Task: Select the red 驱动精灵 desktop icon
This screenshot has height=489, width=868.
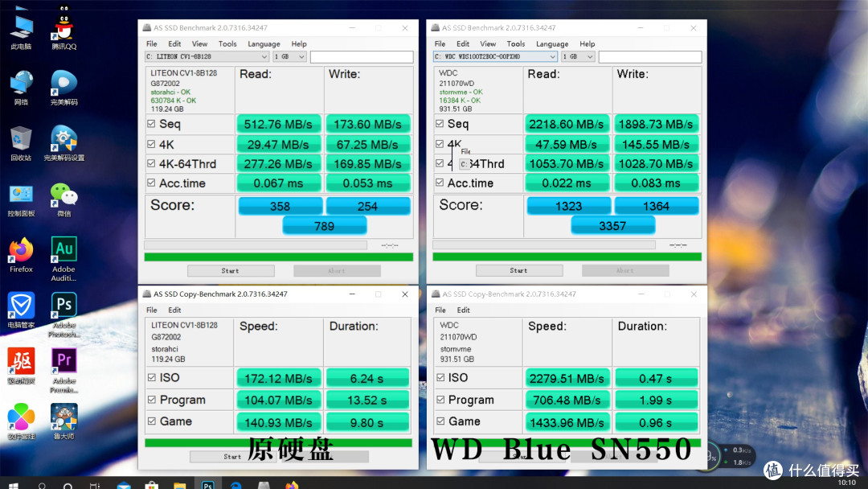Action: click(21, 365)
